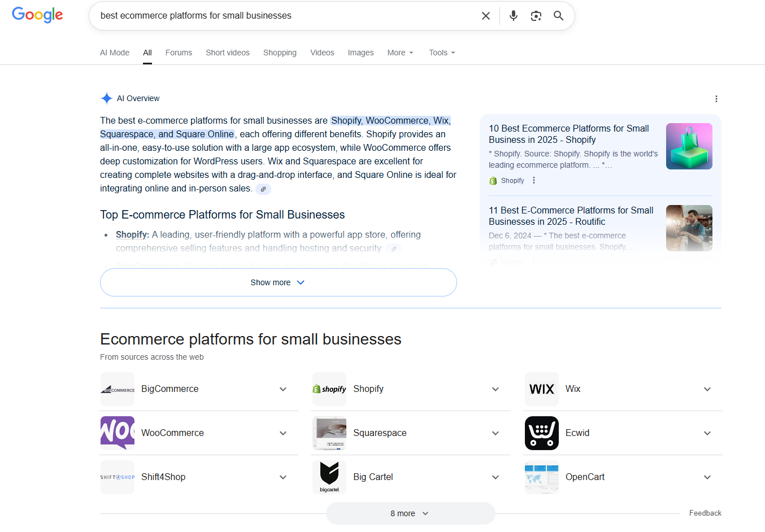Image resolution: width=765 pixels, height=532 pixels.
Task: Open 11 Best E-Commerce Platforms Routific article
Action: [571, 216]
